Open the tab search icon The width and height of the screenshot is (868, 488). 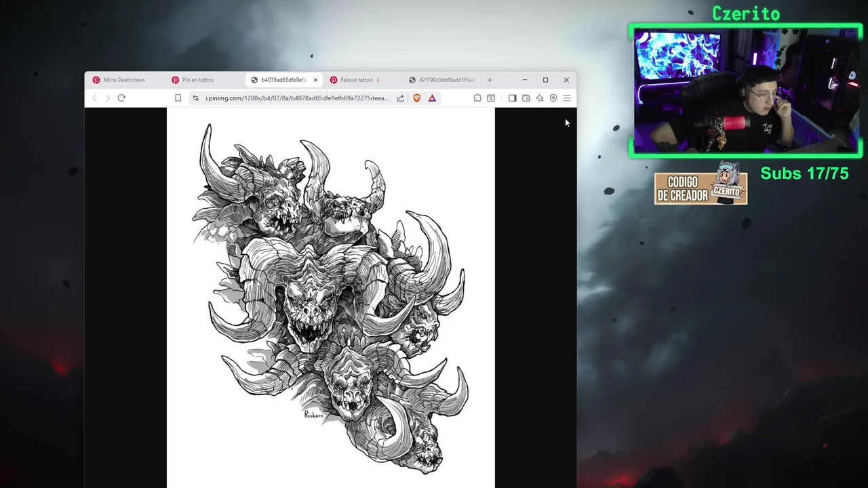tap(491, 98)
